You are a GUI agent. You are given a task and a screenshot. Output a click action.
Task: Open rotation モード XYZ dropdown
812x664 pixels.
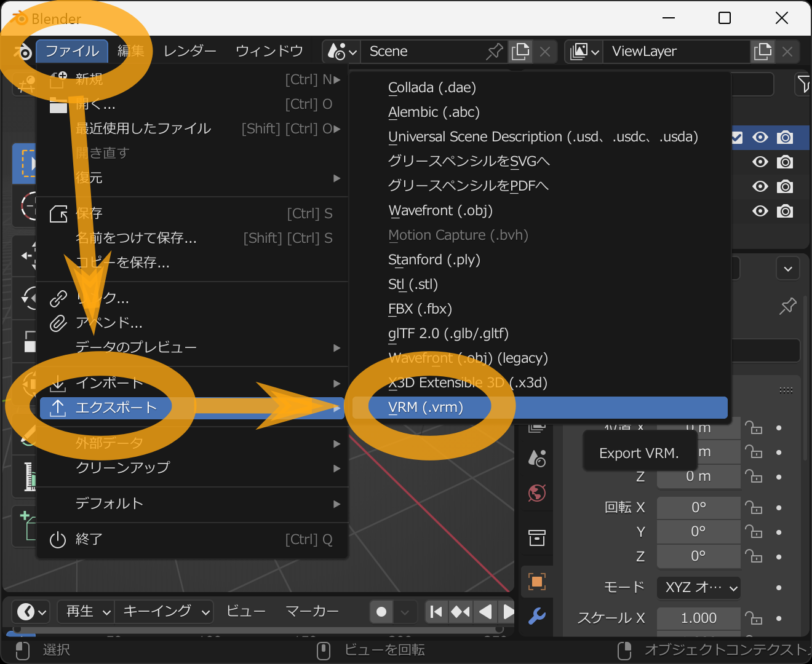click(x=699, y=587)
